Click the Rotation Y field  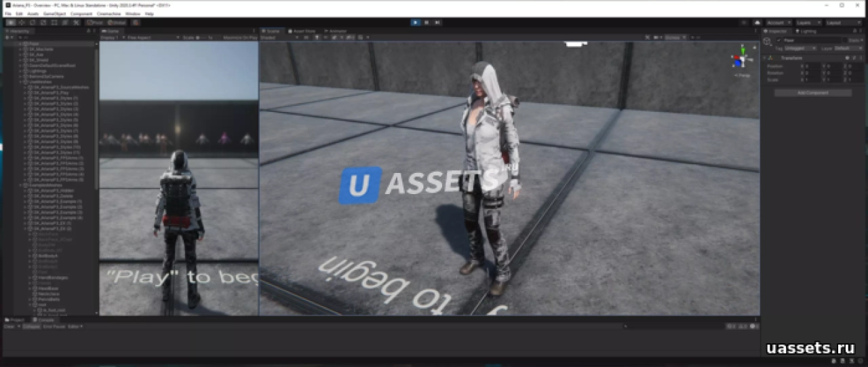tap(835, 73)
